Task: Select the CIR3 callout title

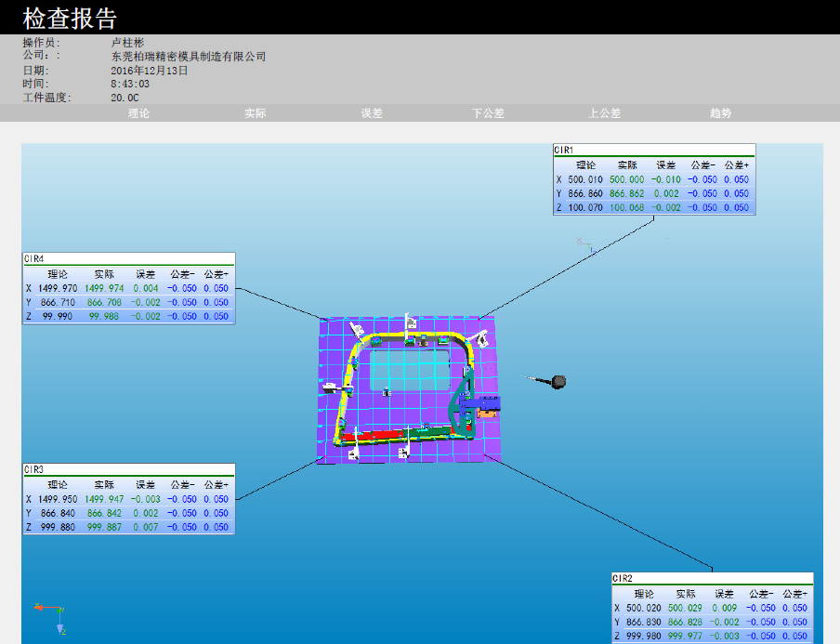Action: [x=34, y=469]
